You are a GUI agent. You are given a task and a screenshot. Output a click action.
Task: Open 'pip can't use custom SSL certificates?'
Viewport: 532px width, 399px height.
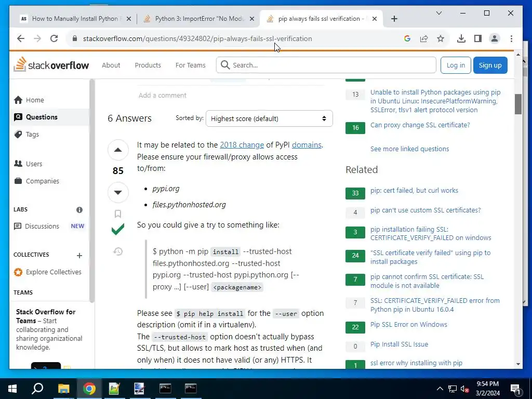[x=425, y=210]
